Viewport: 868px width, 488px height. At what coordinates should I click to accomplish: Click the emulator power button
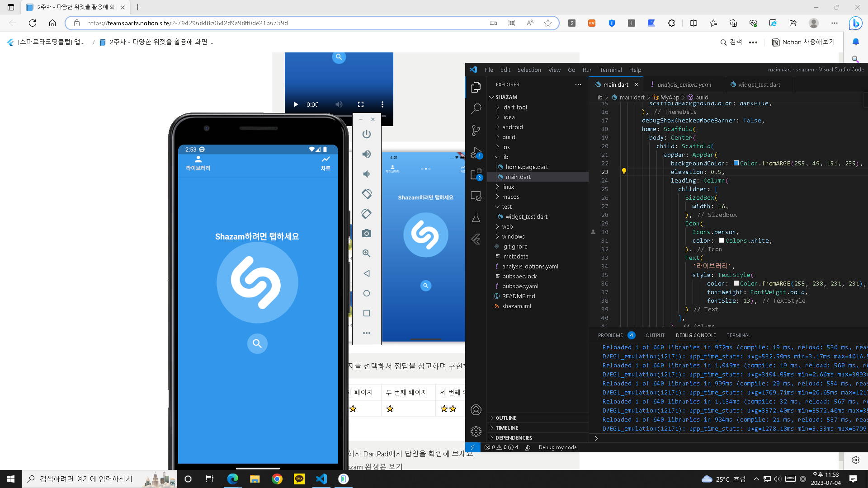point(367,134)
